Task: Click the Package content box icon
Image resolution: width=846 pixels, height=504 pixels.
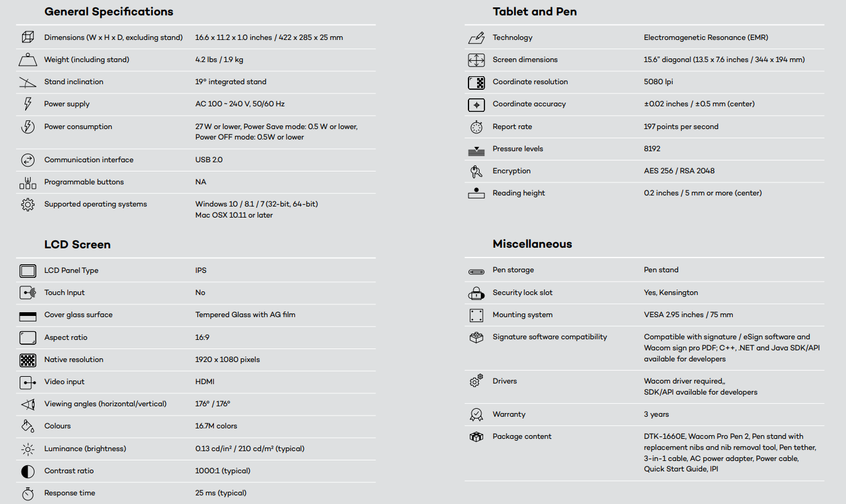Action: [476, 437]
